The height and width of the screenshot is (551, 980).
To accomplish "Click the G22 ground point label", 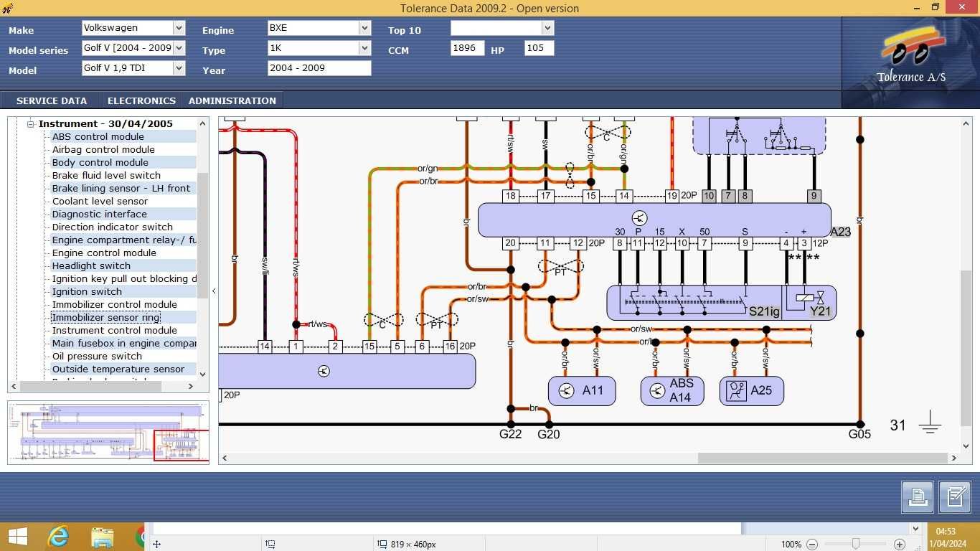I will click(x=510, y=434).
